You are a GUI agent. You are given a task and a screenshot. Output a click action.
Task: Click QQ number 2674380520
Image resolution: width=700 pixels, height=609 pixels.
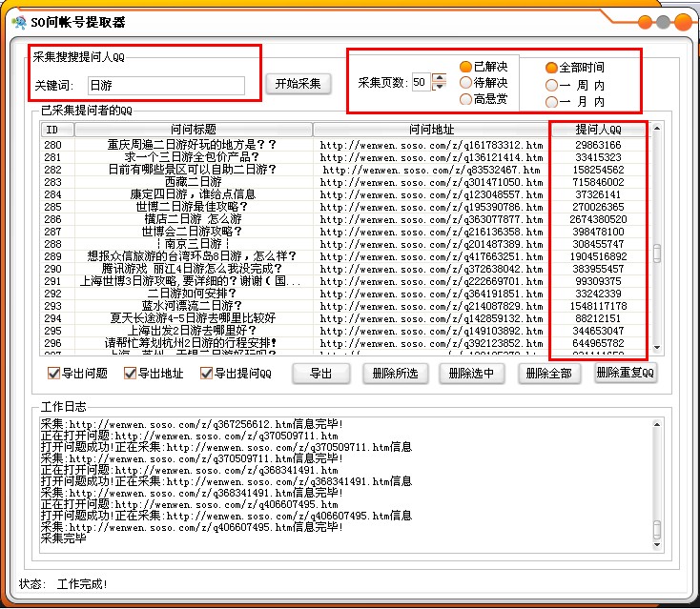(598, 219)
